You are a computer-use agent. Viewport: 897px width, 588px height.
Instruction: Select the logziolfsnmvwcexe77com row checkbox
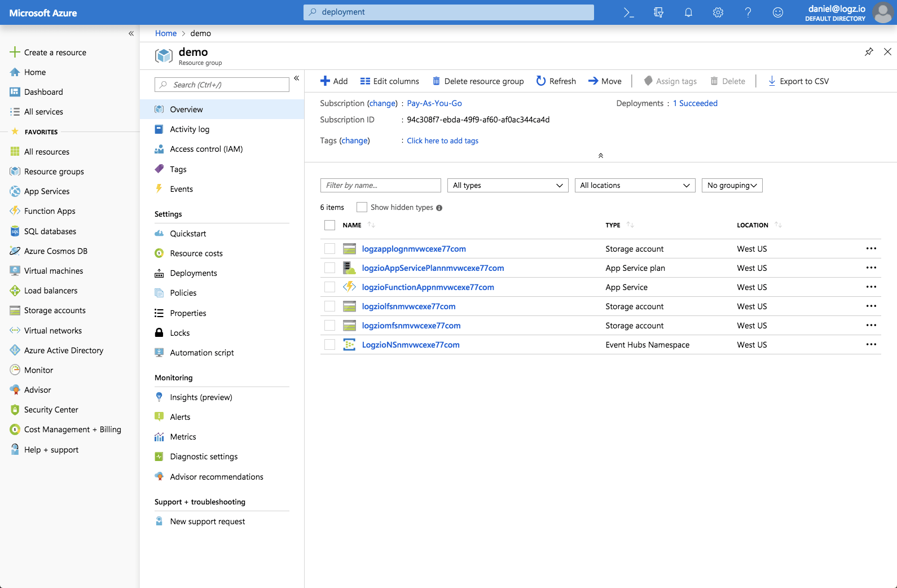tap(329, 306)
